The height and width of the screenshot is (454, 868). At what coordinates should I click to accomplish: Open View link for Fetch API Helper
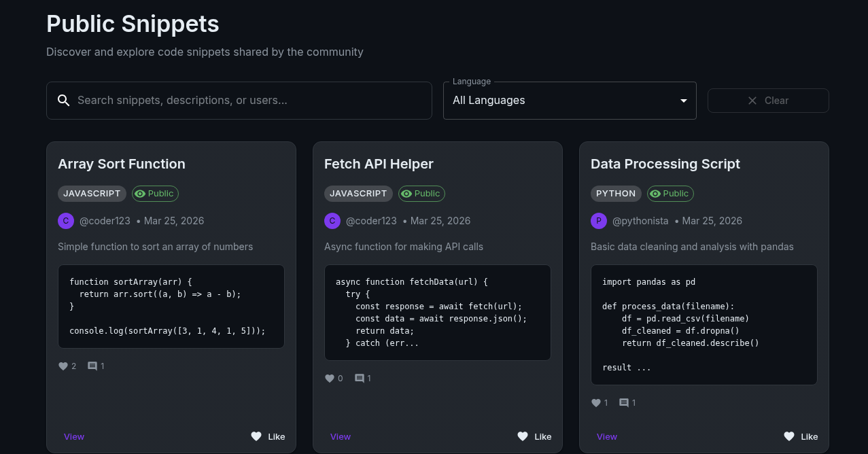(x=341, y=436)
